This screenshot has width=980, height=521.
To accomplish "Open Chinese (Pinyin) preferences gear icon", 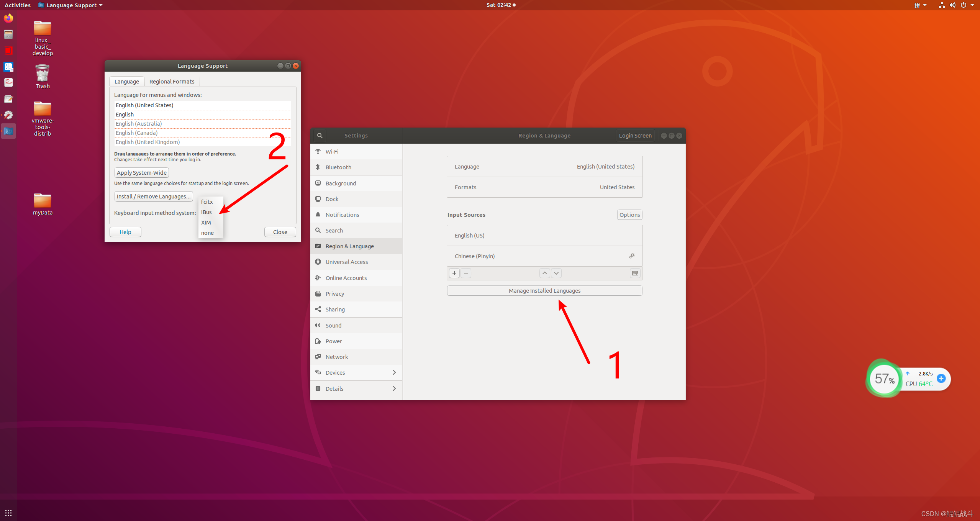I will [632, 256].
